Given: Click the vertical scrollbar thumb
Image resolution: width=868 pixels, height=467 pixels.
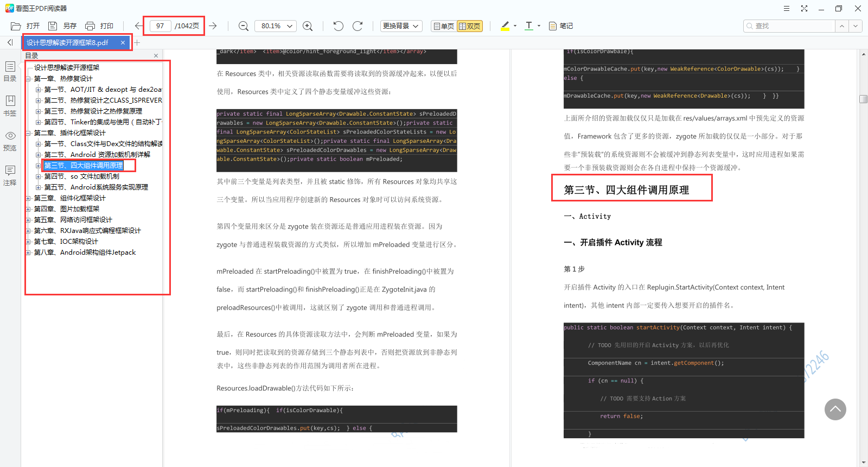Looking at the screenshot, I should pos(864,99).
